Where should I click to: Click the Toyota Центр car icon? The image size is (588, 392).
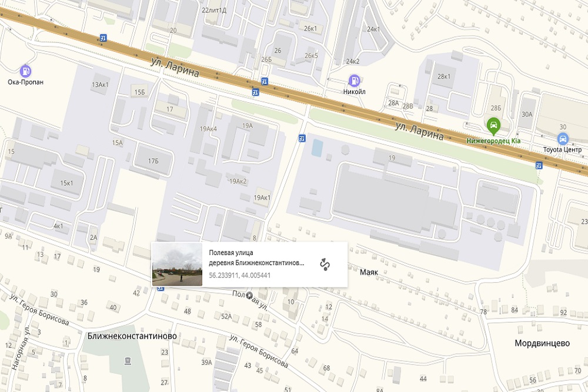tap(563, 139)
